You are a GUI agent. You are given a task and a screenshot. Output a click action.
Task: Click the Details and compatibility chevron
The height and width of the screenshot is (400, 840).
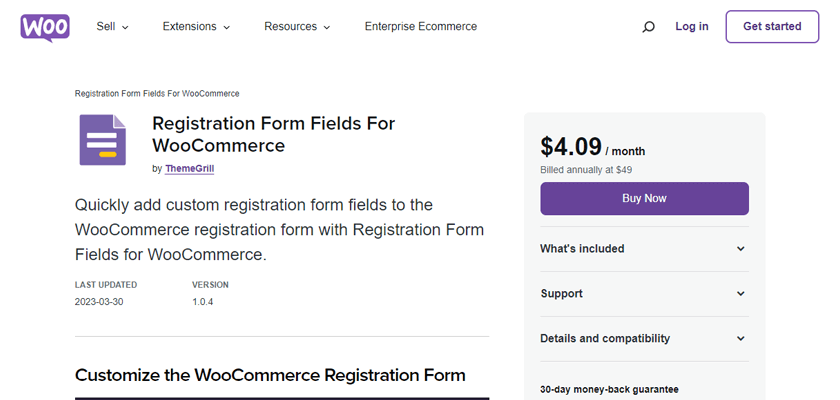click(x=741, y=339)
